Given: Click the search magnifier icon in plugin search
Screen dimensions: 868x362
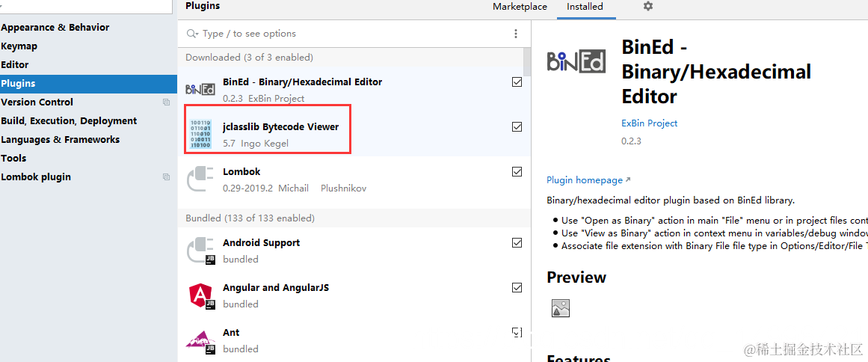Looking at the screenshot, I should point(191,34).
